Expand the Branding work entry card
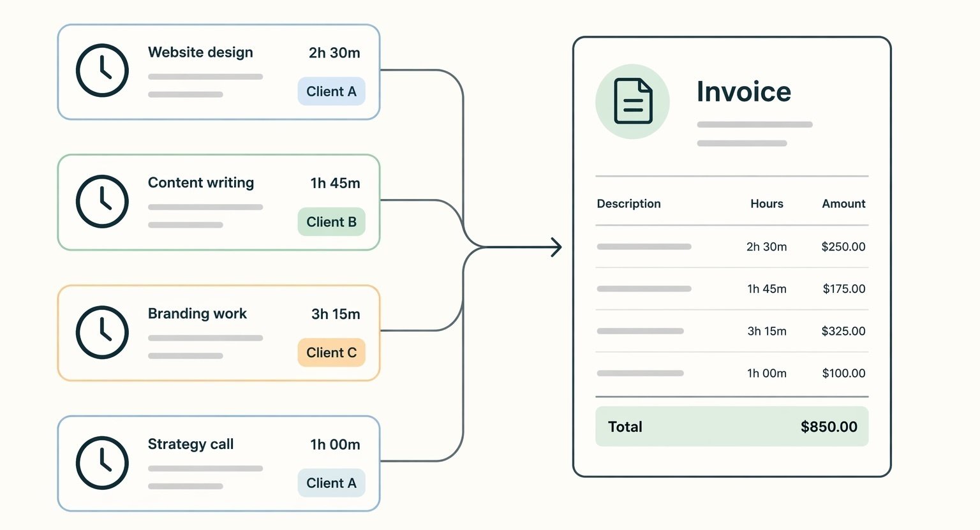Image resolution: width=980 pixels, height=530 pixels. [x=218, y=332]
